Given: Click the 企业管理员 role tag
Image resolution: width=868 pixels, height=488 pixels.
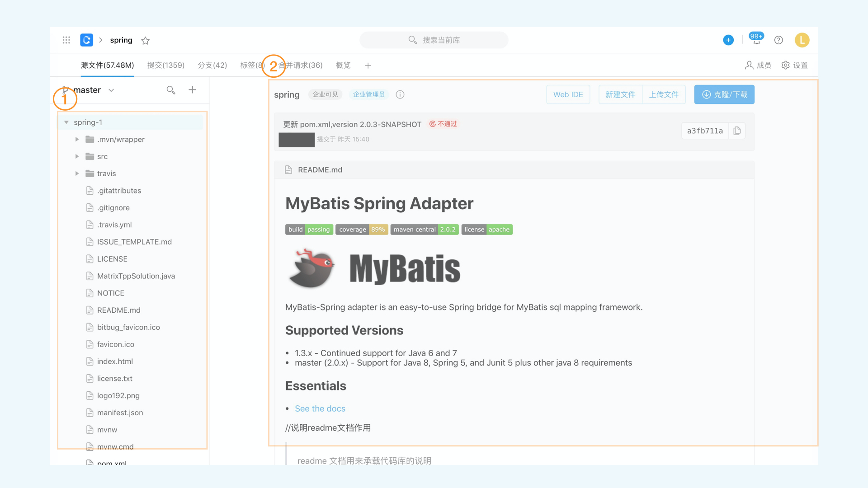Looking at the screenshot, I should coord(368,94).
